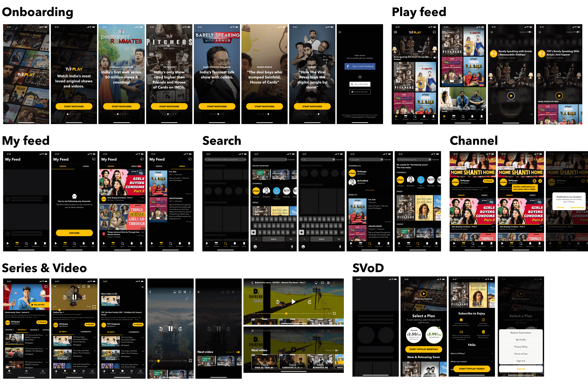Image resolution: width=588 pixels, height=387 pixels.
Task: Choose My Profile in action sheet
Action: [x=521, y=340]
